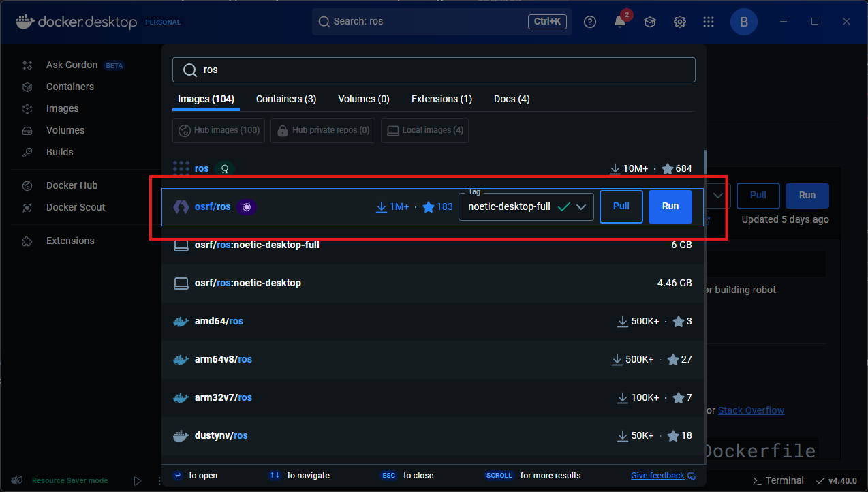Open the notifications bell icon

click(x=620, y=22)
